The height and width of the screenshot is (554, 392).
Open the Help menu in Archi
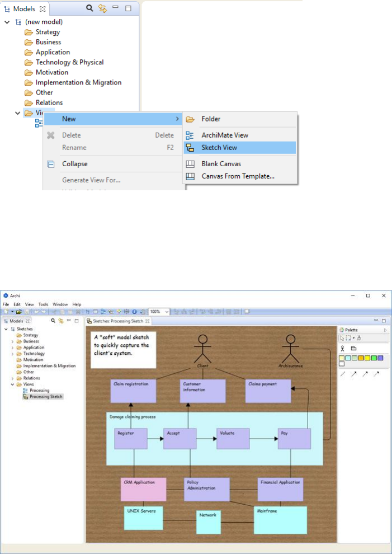[77, 304]
